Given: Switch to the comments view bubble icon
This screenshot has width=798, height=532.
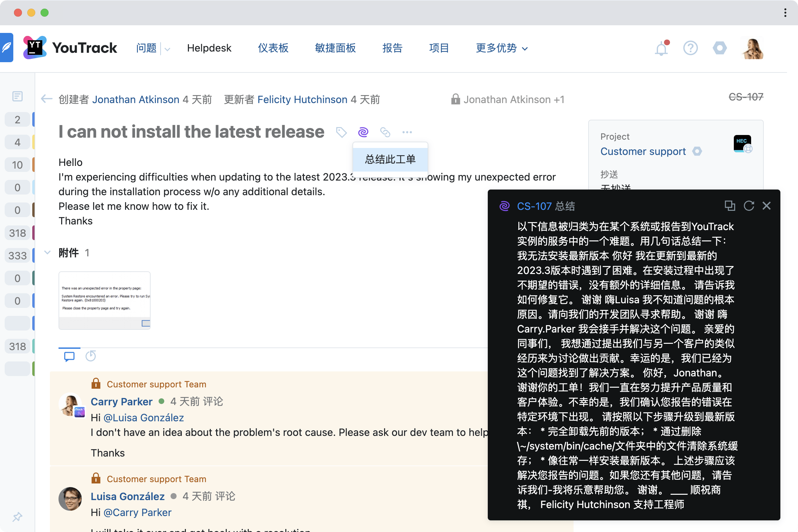Looking at the screenshot, I should click(69, 356).
